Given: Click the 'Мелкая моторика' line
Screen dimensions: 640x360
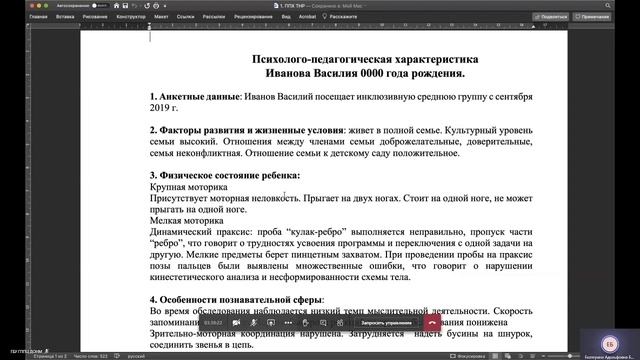Looking at the screenshot, I should (x=187, y=221).
